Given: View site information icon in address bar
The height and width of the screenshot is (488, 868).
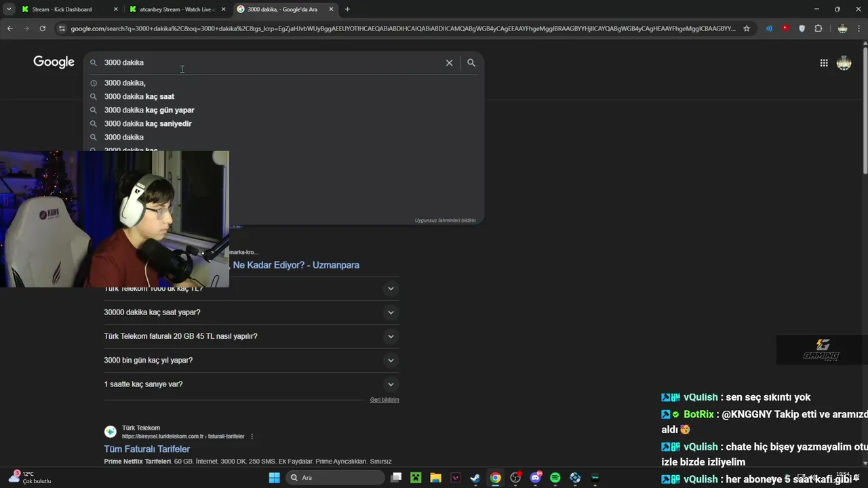Looking at the screenshot, I should coord(62,28).
